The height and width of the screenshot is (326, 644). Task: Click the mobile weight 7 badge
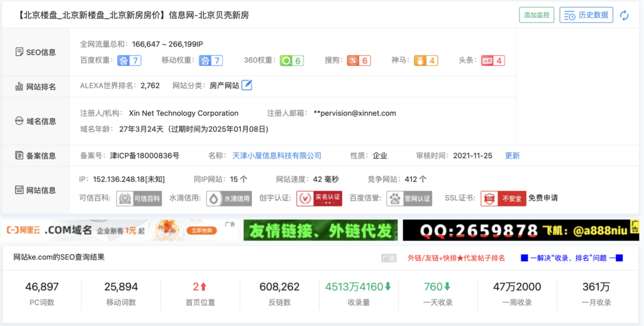pos(211,60)
